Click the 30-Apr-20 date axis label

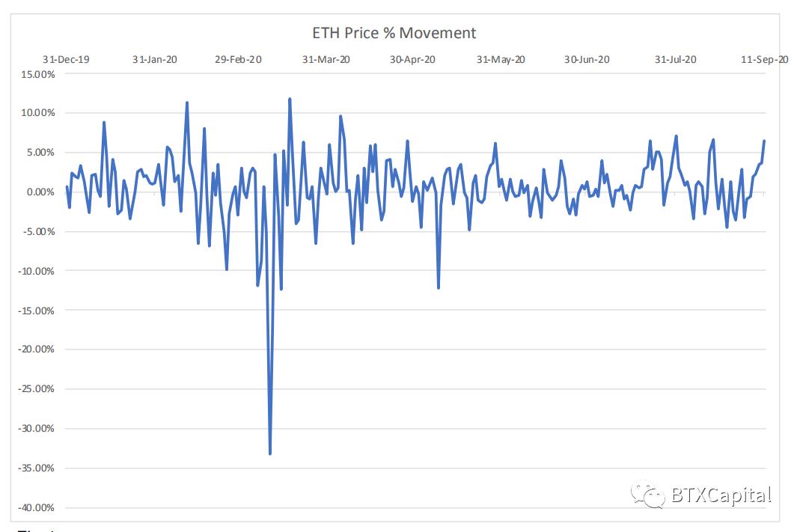(x=412, y=59)
